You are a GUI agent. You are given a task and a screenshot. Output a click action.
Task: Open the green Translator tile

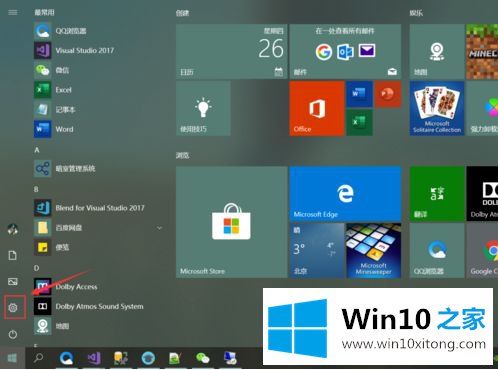pos(437,194)
